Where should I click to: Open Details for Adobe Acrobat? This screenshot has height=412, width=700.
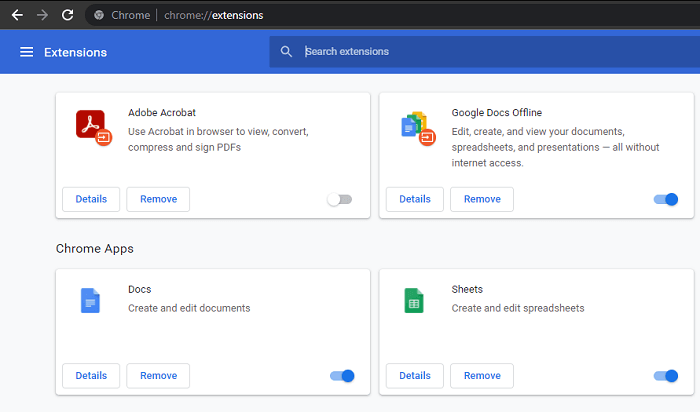pos(91,199)
